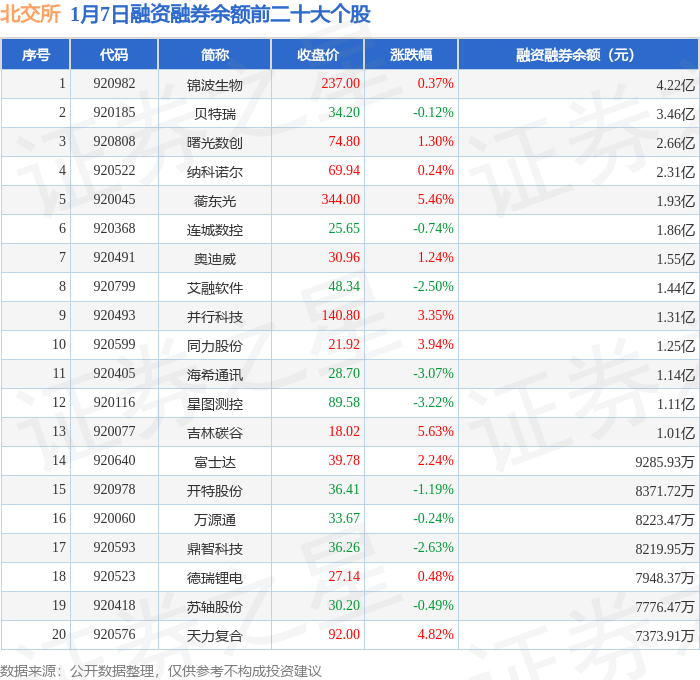Click stock code 920599
The width and height of the screenshot is (700, 680).
click(x=114, y=345)
